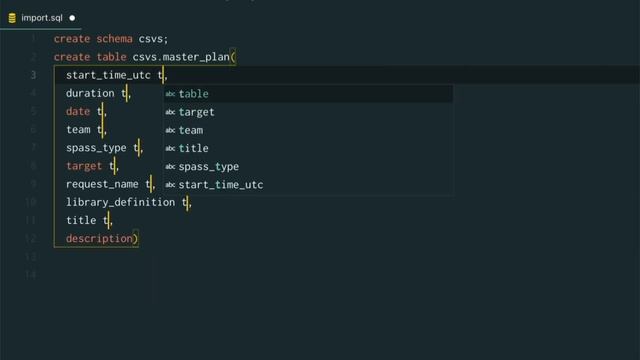Click the unsaved dot on import.sql tab
The image size is (640, 360).
[x=72, y=18]
